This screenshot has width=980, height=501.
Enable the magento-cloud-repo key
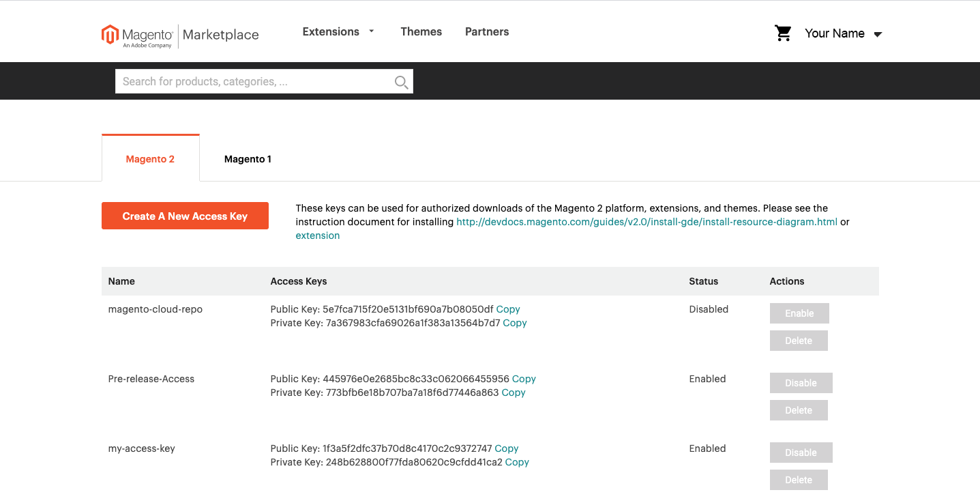799,313
